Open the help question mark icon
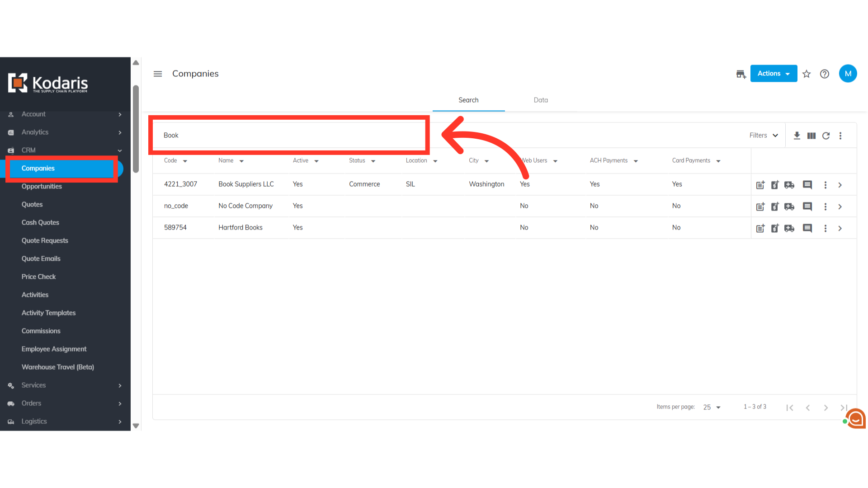The width and height of the screenshot is (868, 488). pos(825,74)
